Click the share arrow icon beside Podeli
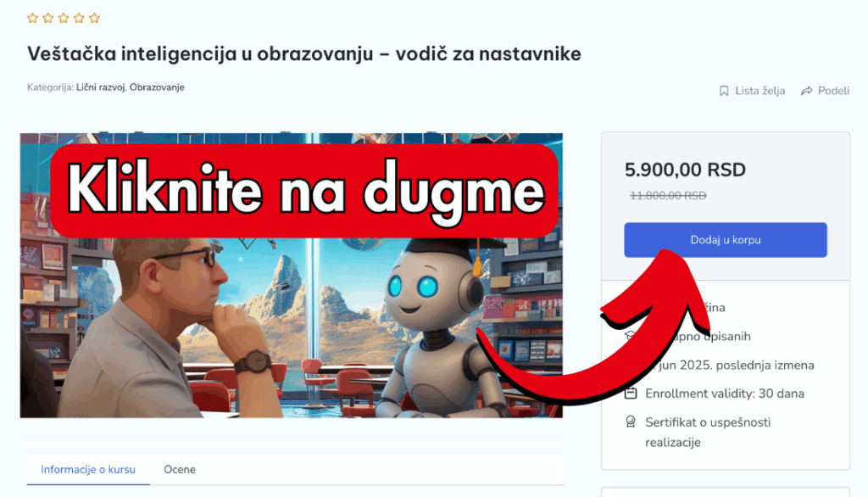The width and height of the screenshot is (868, 497). [x=807, y=91]
